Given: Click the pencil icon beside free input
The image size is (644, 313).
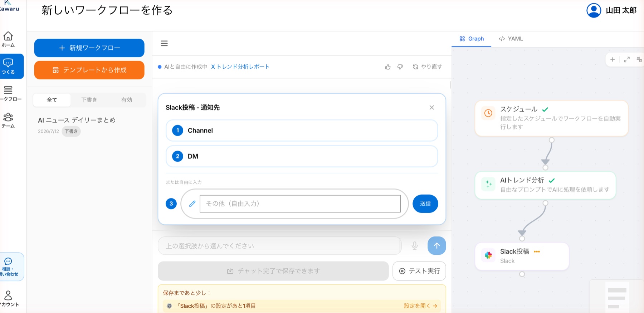Looking at the screenshot, I should point(192,204).
